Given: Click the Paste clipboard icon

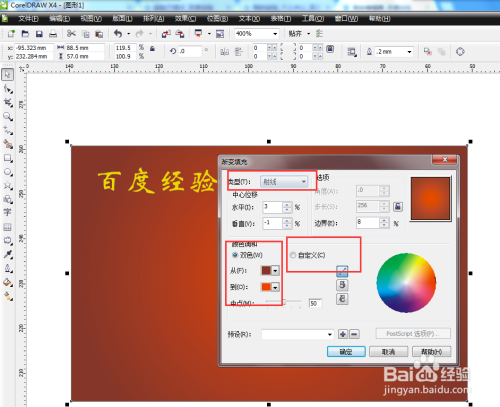Looking at the screenshot, I should (x=99, y=34).
